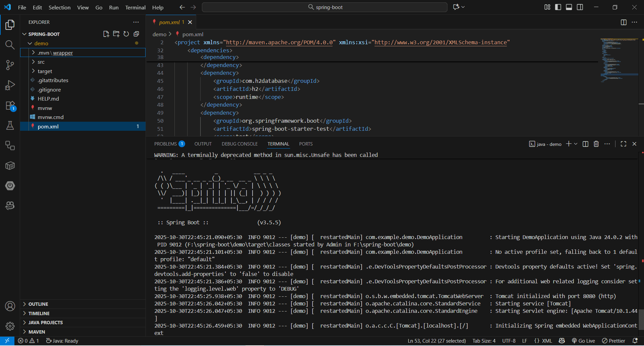644x346 pixels.
Task: Open the Testing flask view
Action: (x=10, y=125)
